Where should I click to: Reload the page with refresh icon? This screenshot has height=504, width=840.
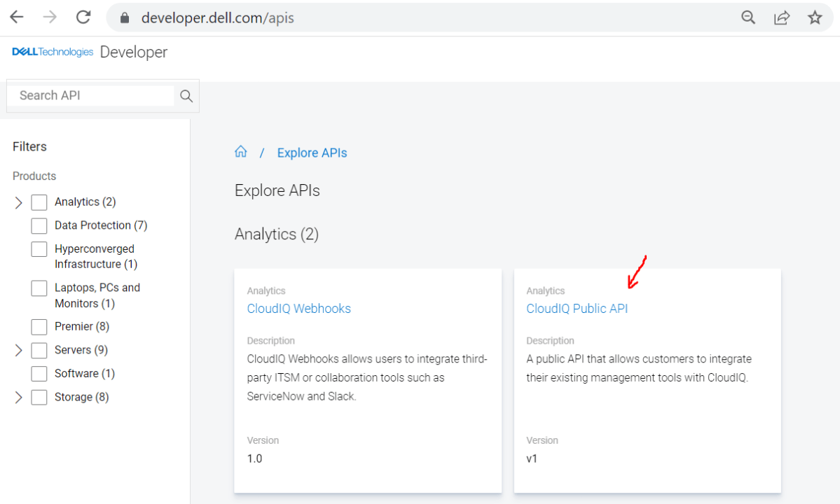pyautogui.click(x=83, y=17)
